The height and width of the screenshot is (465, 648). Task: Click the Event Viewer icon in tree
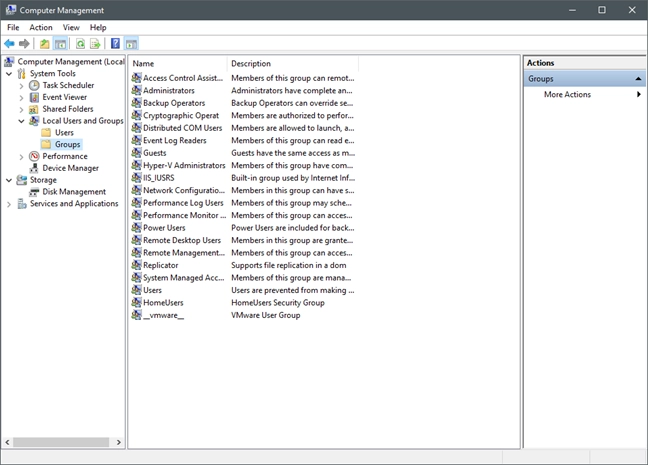click(x=34, y=98)
